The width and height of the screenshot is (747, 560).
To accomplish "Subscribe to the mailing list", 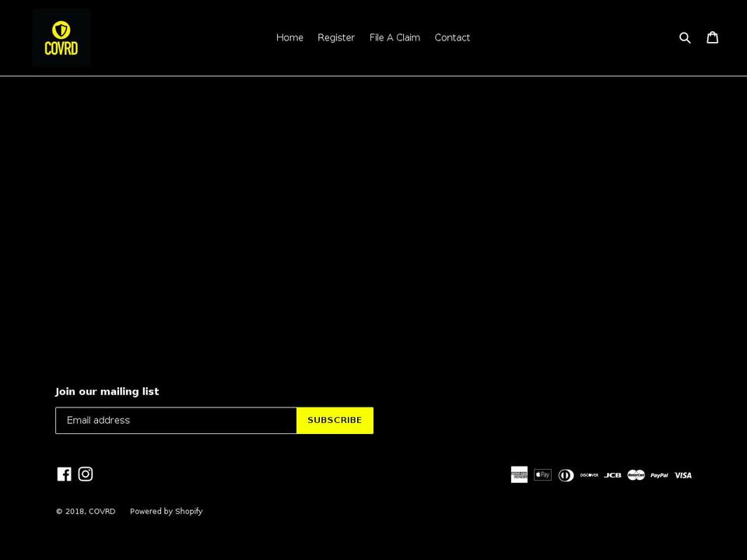I will (x=335, y=421).
